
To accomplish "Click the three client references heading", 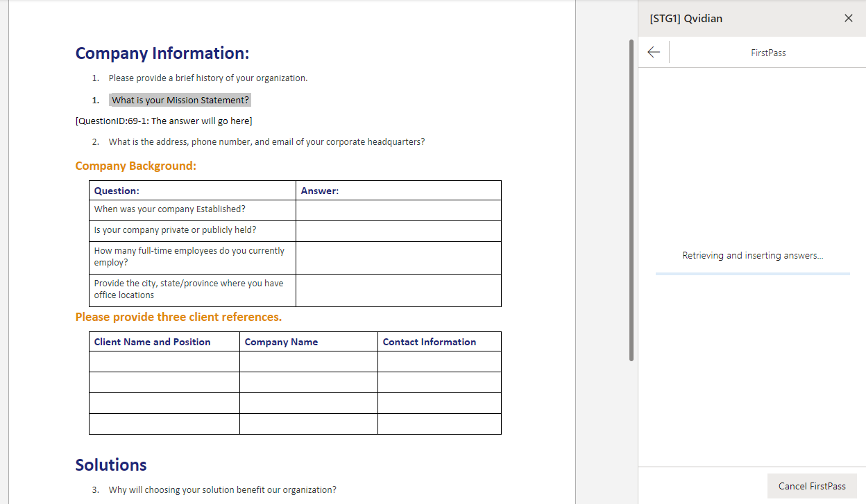I will click(178, 317).
